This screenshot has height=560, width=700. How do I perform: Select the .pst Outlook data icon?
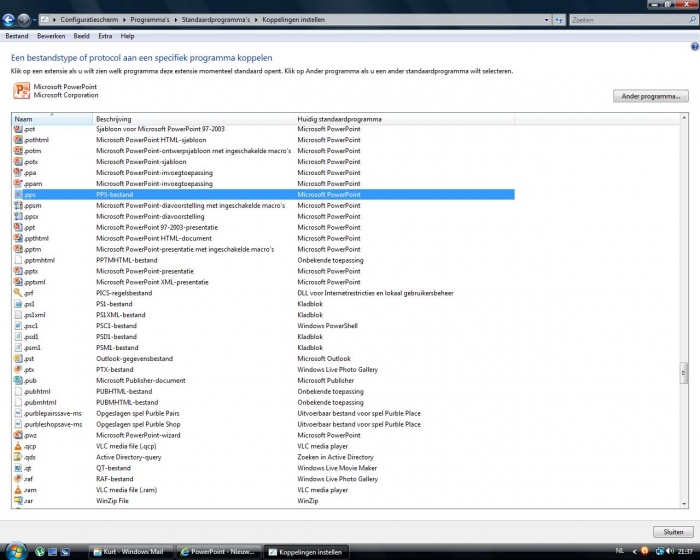18,359
